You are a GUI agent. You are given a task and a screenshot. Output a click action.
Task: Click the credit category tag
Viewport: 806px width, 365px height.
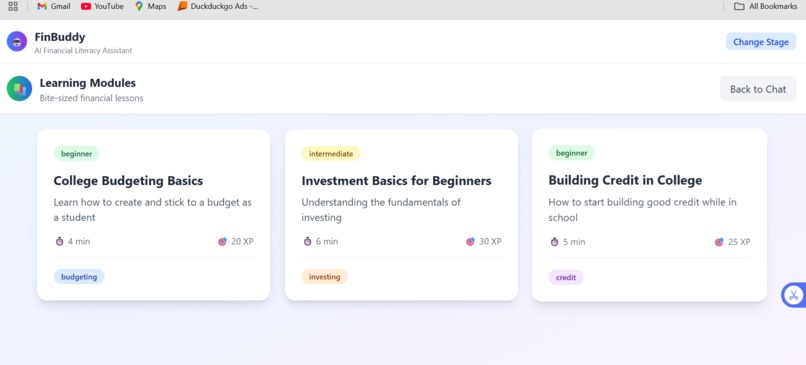(566, 277)
